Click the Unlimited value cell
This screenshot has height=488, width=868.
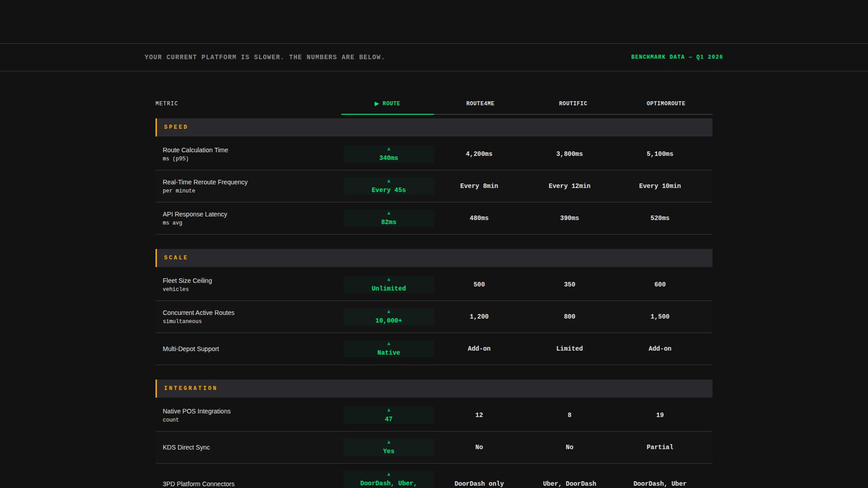coord(389,285)
